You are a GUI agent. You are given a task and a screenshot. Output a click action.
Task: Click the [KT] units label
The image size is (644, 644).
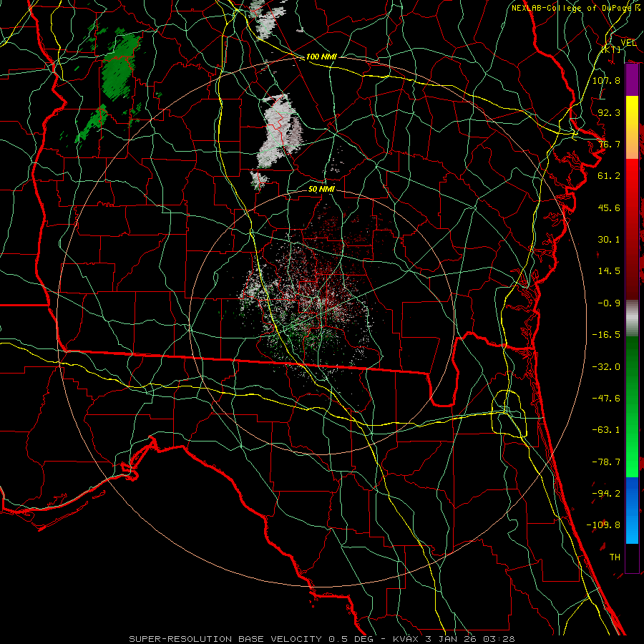611,49
